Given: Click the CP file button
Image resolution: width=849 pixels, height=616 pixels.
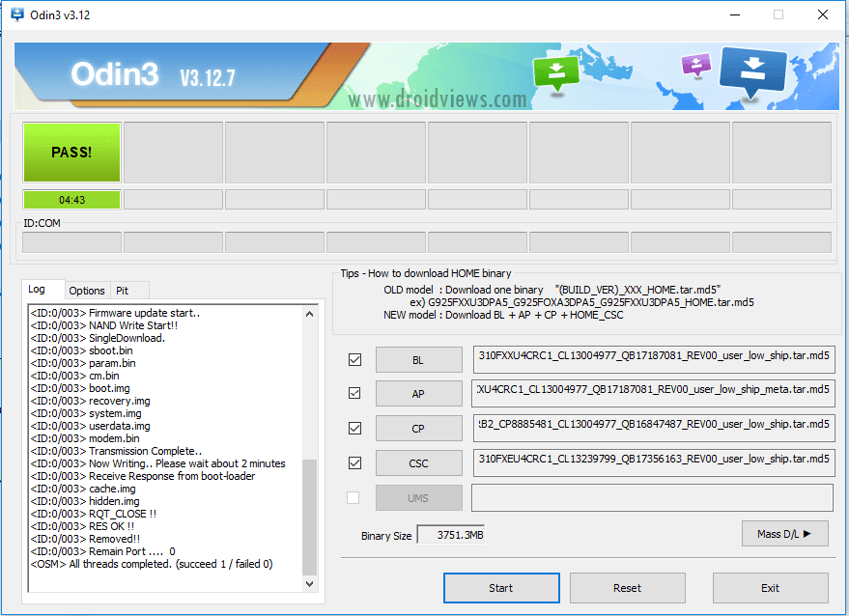Looking at the screenshot, I should tap(418, 429).
